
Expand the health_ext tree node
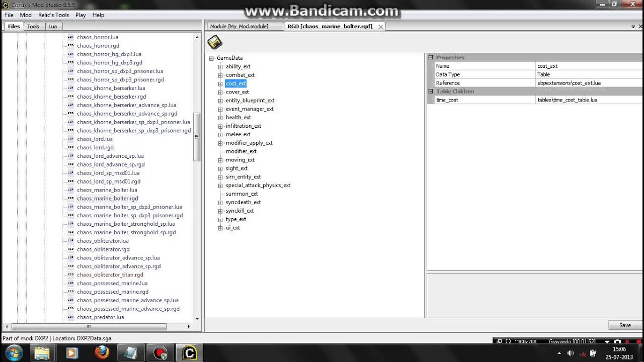pyautogui.click(x=220, y=118)
